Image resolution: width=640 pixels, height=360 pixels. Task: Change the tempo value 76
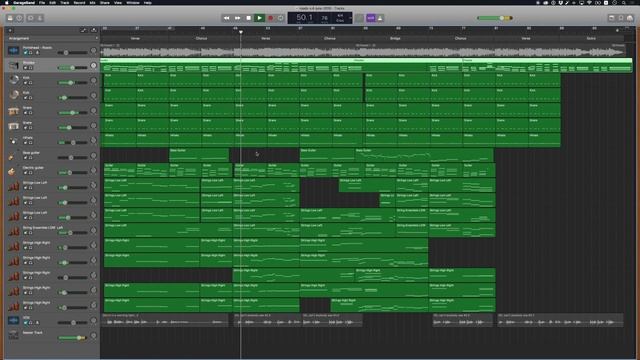click(324, 18)
